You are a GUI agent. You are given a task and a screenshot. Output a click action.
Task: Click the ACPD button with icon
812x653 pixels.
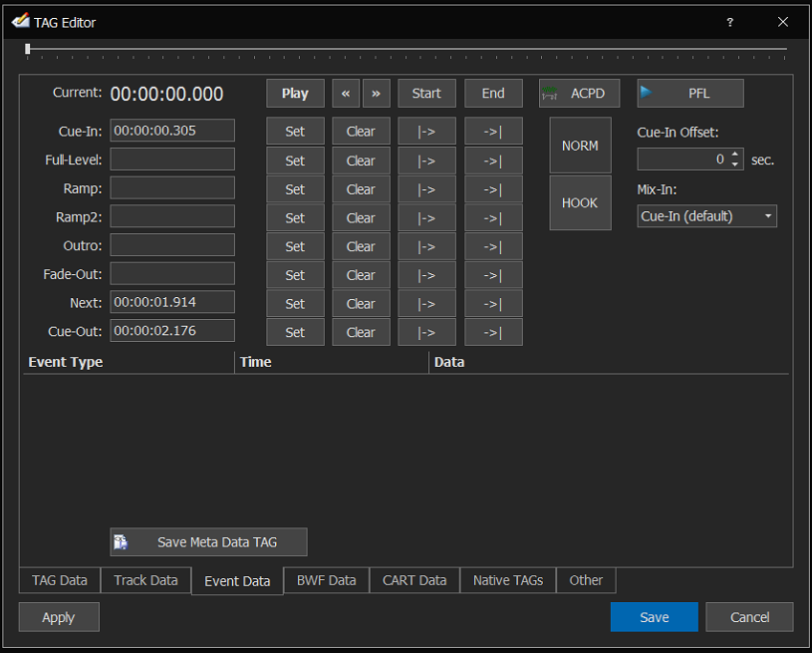click(x=579, y=94)
